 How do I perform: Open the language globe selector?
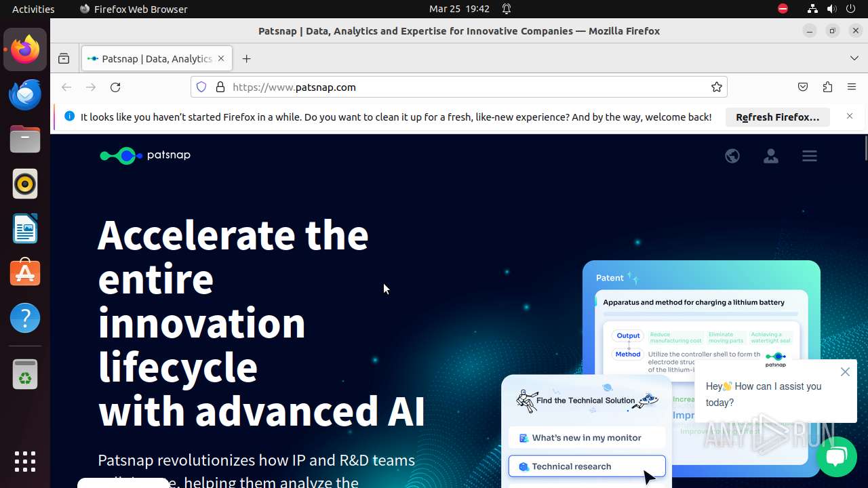[x=732, y=156]
